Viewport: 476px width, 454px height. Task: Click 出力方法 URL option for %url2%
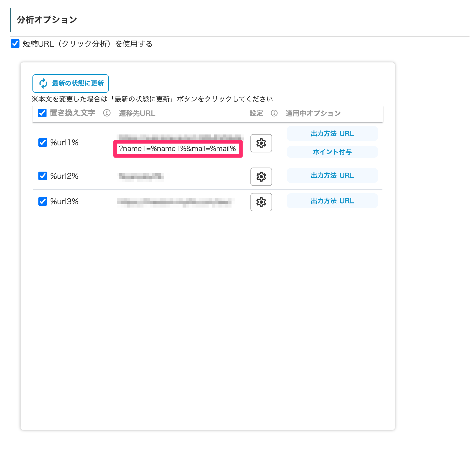click(332, 175)
